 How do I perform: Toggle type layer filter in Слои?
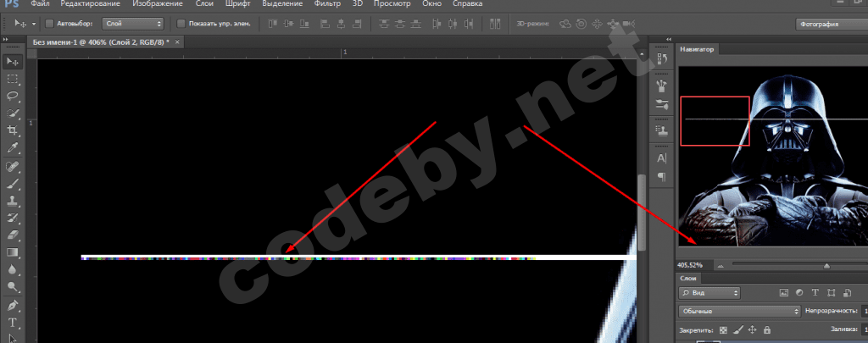(815, 293)
